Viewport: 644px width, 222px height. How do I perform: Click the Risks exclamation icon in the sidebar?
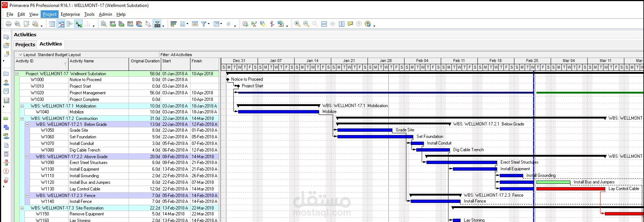click(x=6, y=171)
